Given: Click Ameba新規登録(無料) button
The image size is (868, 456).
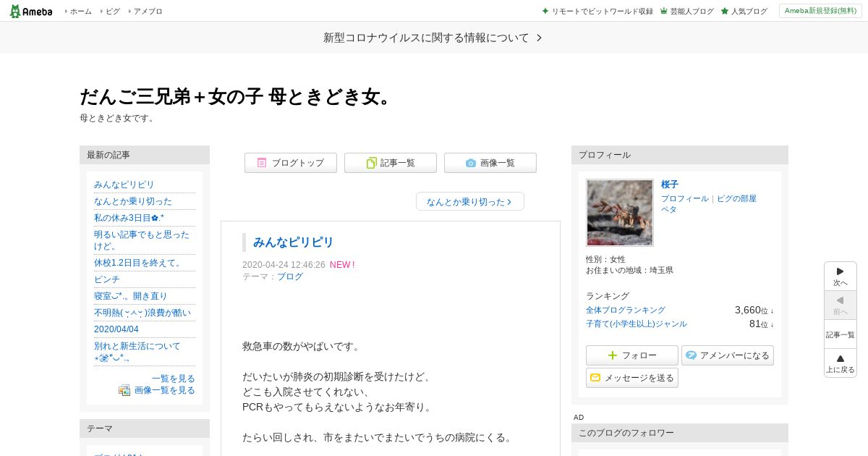Looking at the screenshot, I should click(820, 11).
